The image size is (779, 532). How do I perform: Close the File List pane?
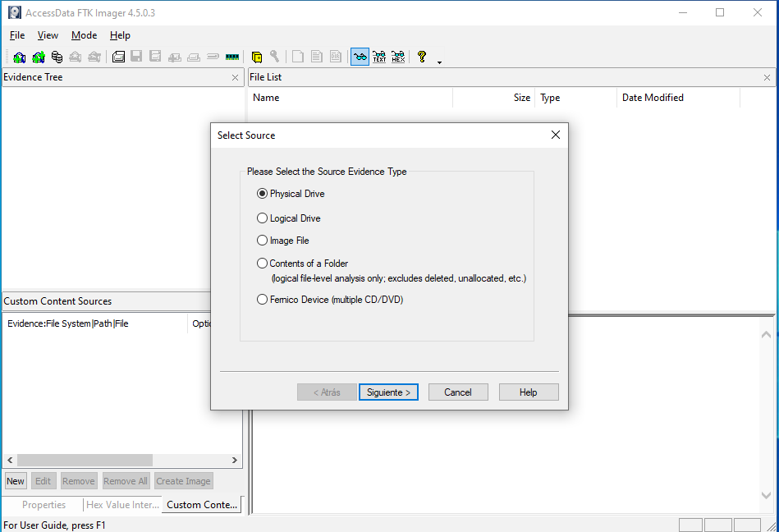767,77
